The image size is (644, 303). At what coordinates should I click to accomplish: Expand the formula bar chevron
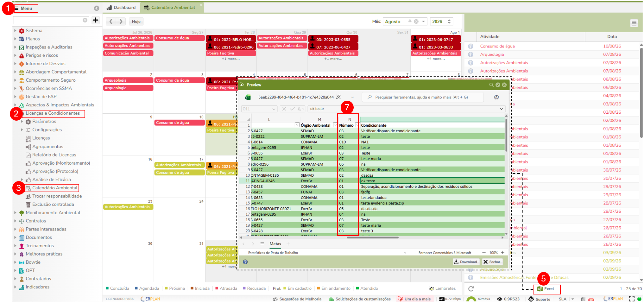click(502, 109)
